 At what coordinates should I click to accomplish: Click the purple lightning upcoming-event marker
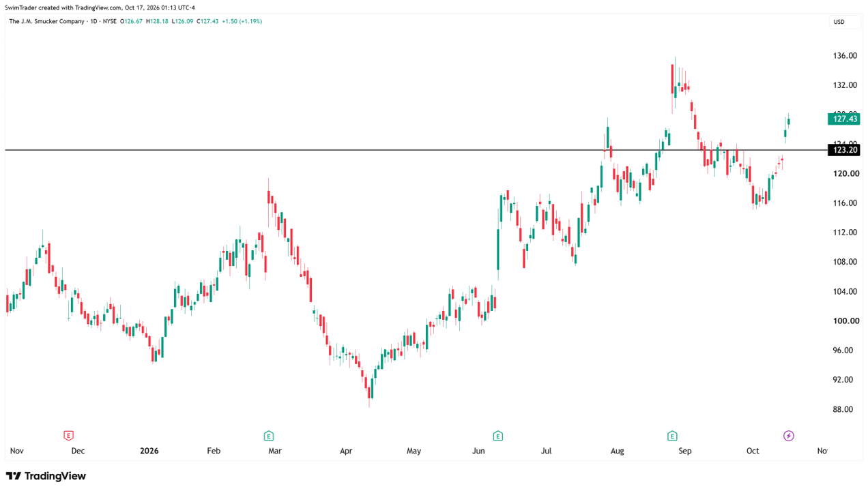[789, 436]
